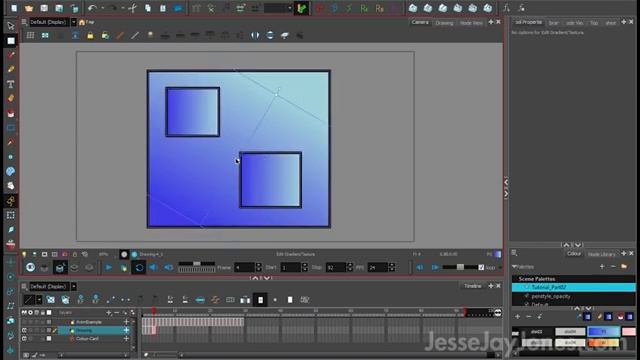Toggle the solo icon in the timeline layer header
Viewport: 640px width, 360px height.
(30, 313)
